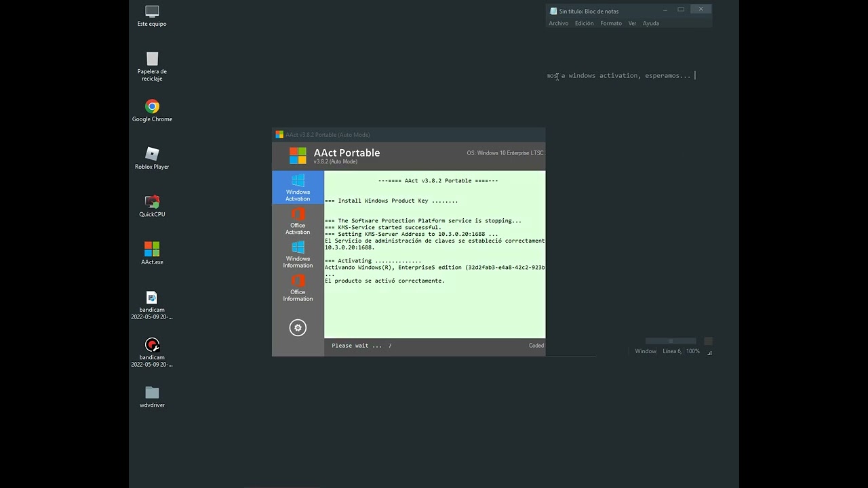Screen dimensions: 868x488
Task: Click the 'KMS-Service started successful' log line
Action: pos(383,227)
